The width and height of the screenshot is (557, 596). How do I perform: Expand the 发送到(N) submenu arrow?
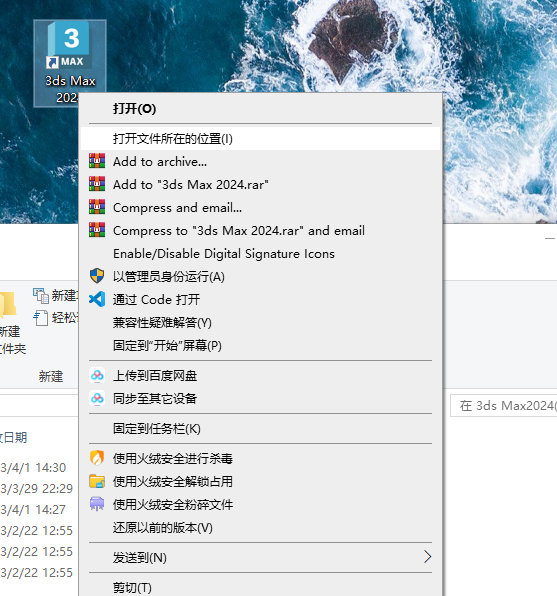[427, 557]
